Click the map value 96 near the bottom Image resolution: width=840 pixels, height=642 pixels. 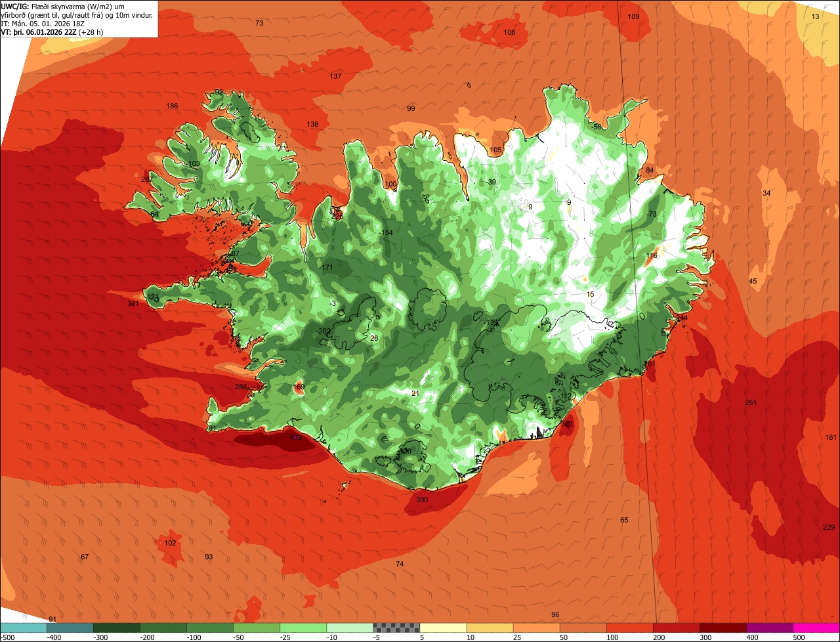pyautogui.click(x=555, y=614)
